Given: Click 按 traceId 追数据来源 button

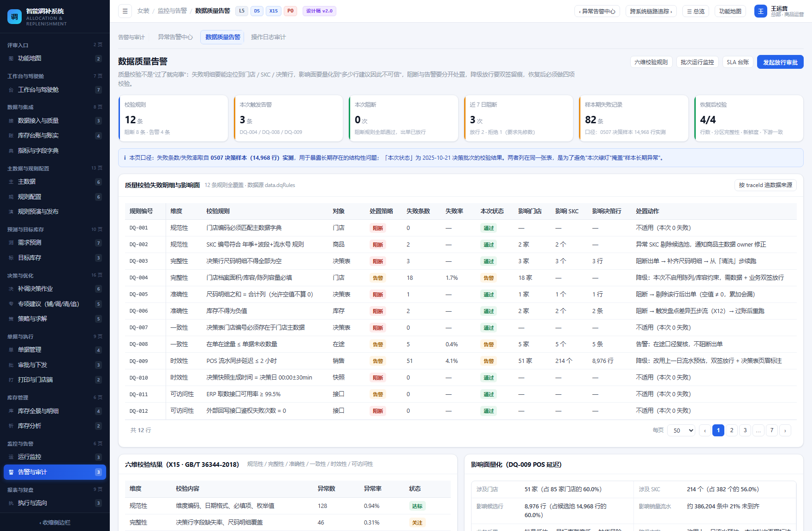Looking at the screenshot, I should tap(765, 185).
